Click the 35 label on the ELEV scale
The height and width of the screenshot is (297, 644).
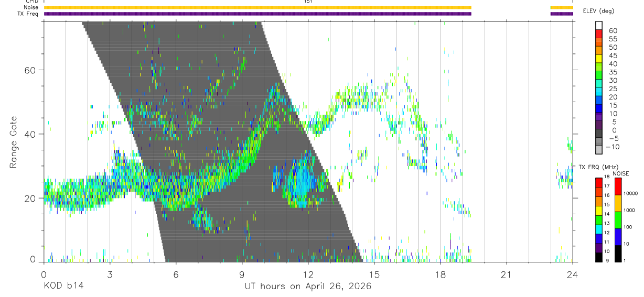point(613,72)
